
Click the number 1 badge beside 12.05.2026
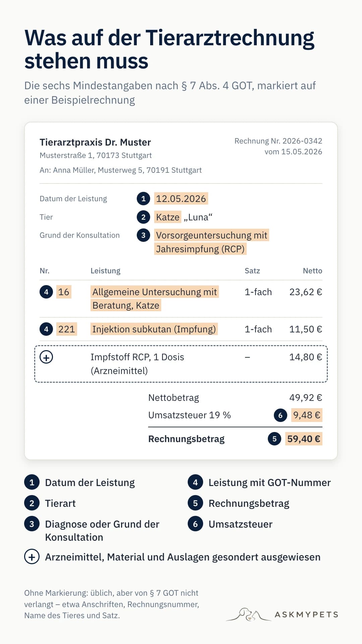click(143, 199)
